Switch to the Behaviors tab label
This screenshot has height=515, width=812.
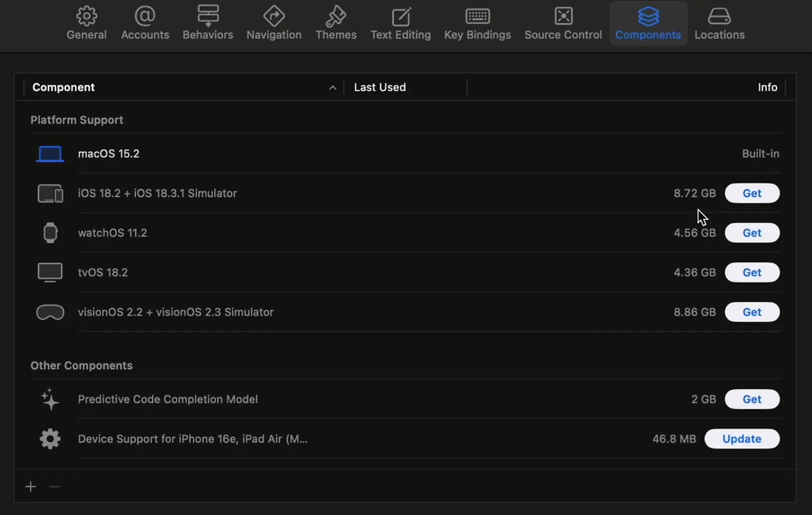click(x=207, y=35)
